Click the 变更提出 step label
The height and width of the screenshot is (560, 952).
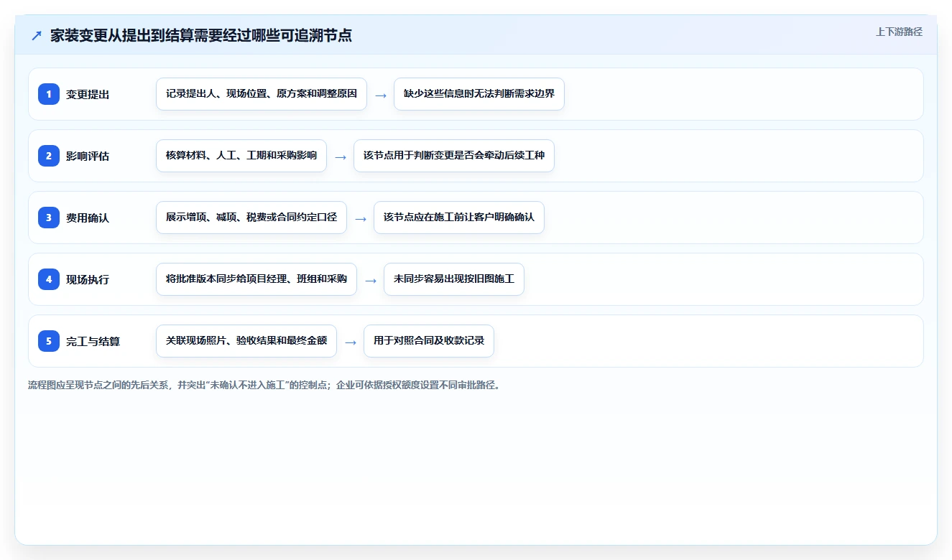coord(88,94)
